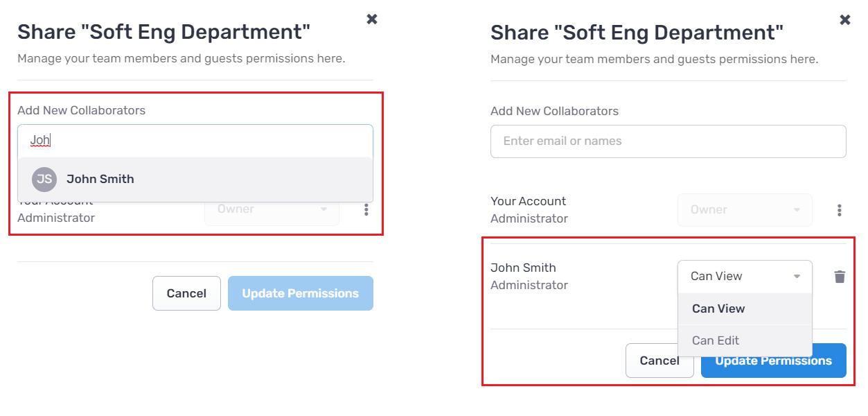Cancel next to the bright blue Update Permissions button

659,361
